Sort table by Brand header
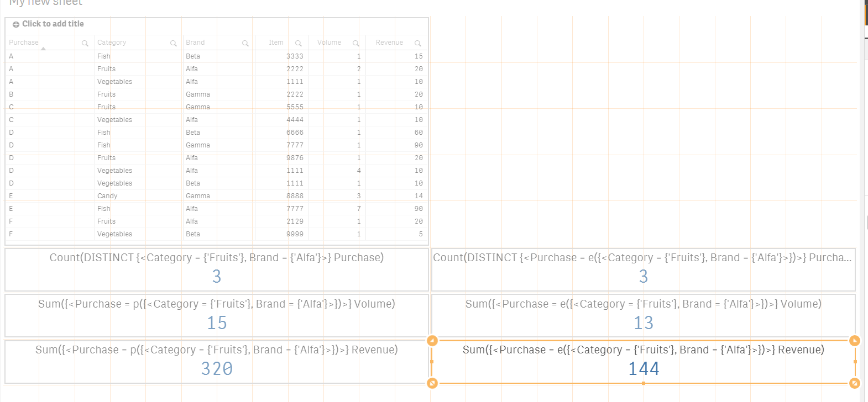Screen dimensions: 868x402 point(195,43)
